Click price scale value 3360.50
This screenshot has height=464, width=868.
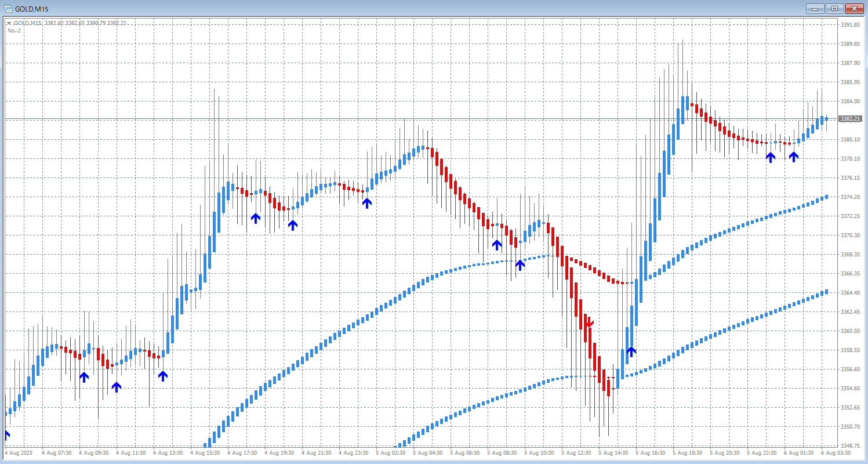(849, 331)
